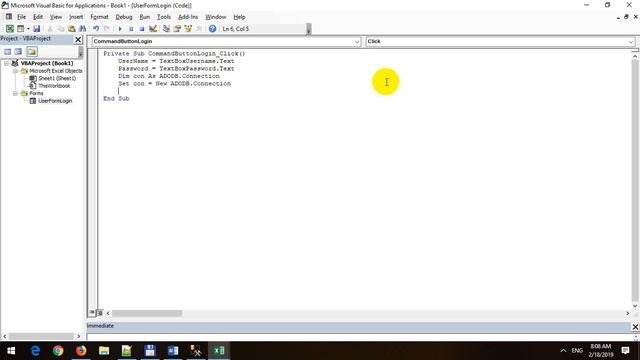
Task: Toggle Design Mode icon in toolbar
Action: [153, 29]
